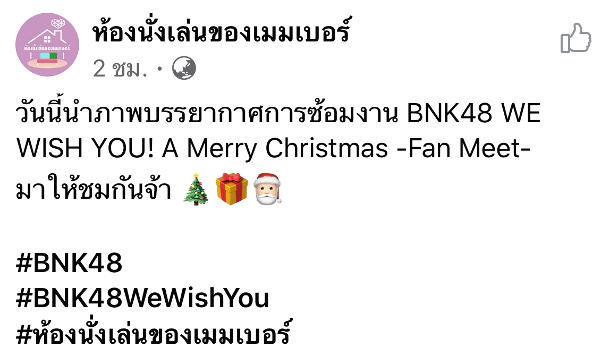Open the #ห้องนั่งเล่นของเมมเบอร์ hashtag
Screen dimensions: 601x364
tap(154, 333)
